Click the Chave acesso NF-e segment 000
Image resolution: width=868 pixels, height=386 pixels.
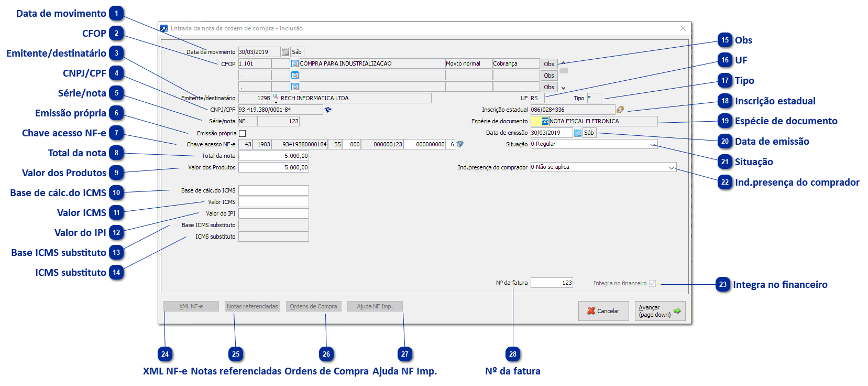coord(351,144)
